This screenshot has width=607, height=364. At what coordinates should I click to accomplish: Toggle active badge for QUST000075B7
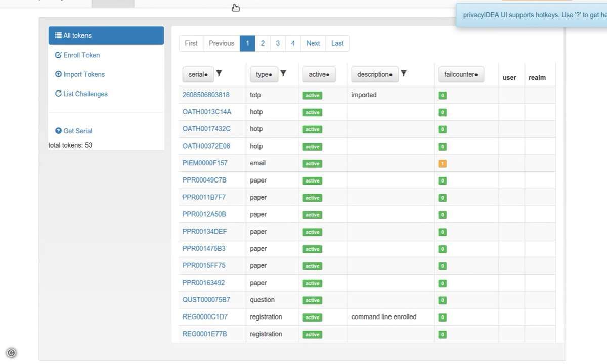(x=312, y=300)
